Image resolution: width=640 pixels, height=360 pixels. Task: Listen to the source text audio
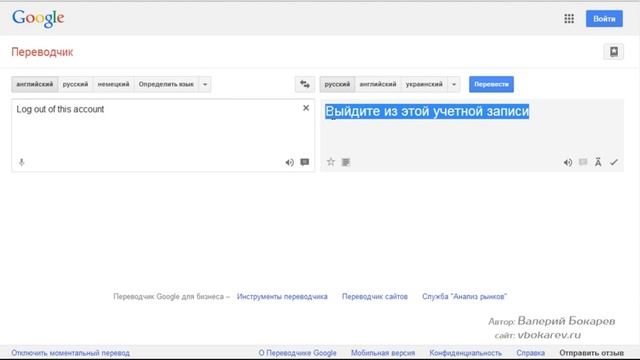coord(289,162)
